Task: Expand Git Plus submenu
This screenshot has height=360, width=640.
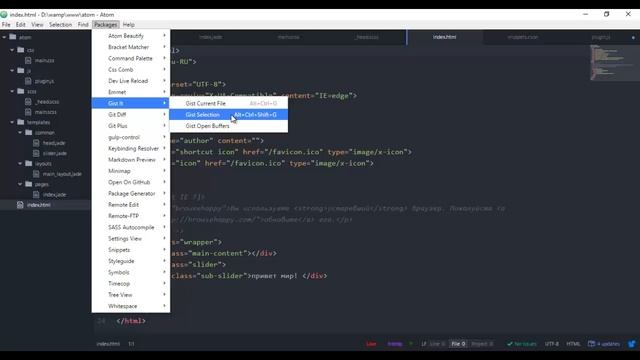Action: tap(131, 126)
